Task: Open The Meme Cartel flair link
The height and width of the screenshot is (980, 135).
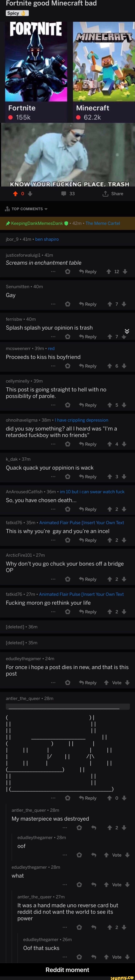Action: (x=103, y=223)
